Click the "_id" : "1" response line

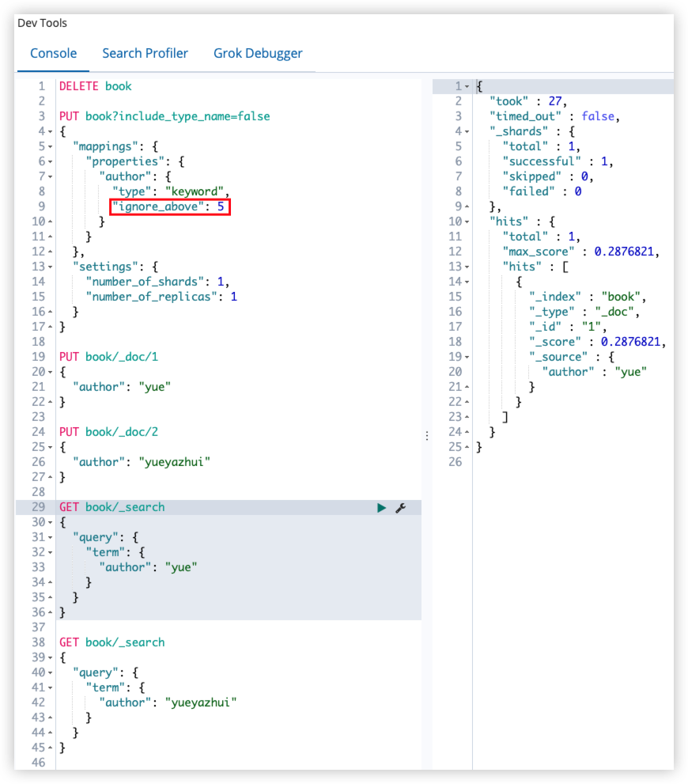pos(568,327)
